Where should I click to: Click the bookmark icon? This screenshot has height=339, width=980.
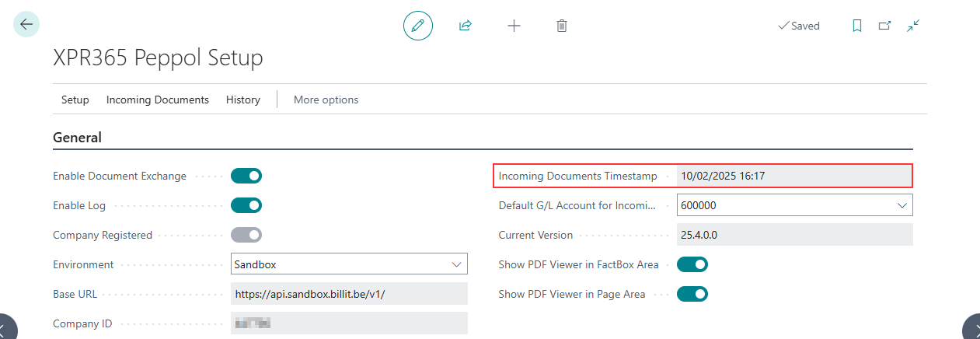coord(857,26)
